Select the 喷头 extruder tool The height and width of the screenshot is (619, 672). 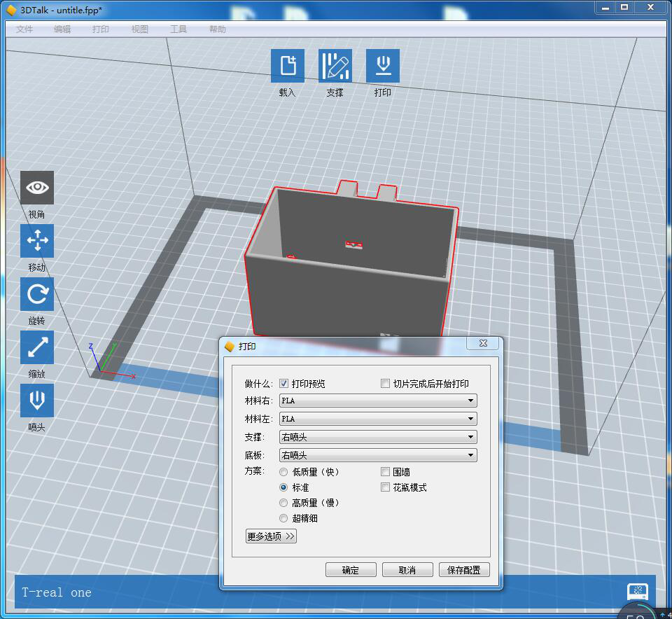click(37, 401)
